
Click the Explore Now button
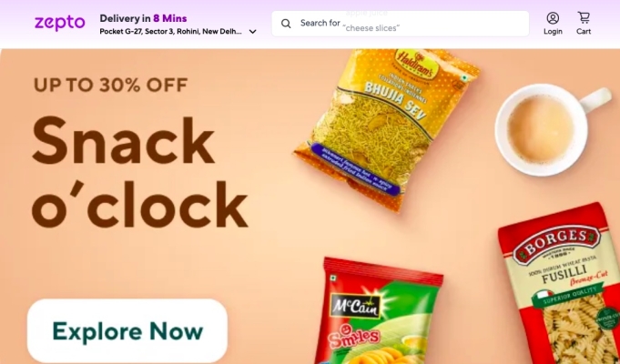pyautogui.click(x=127, y=331)
